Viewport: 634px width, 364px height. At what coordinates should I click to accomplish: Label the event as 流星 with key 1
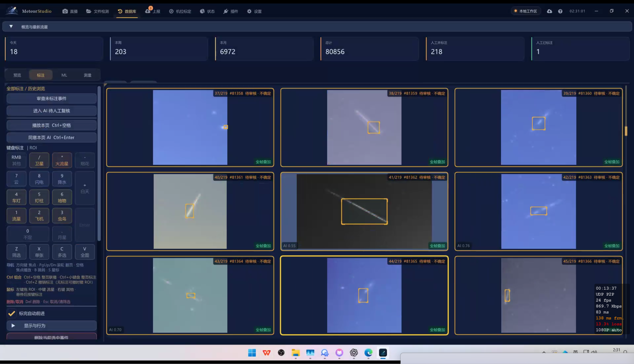(x=16, y=216)
